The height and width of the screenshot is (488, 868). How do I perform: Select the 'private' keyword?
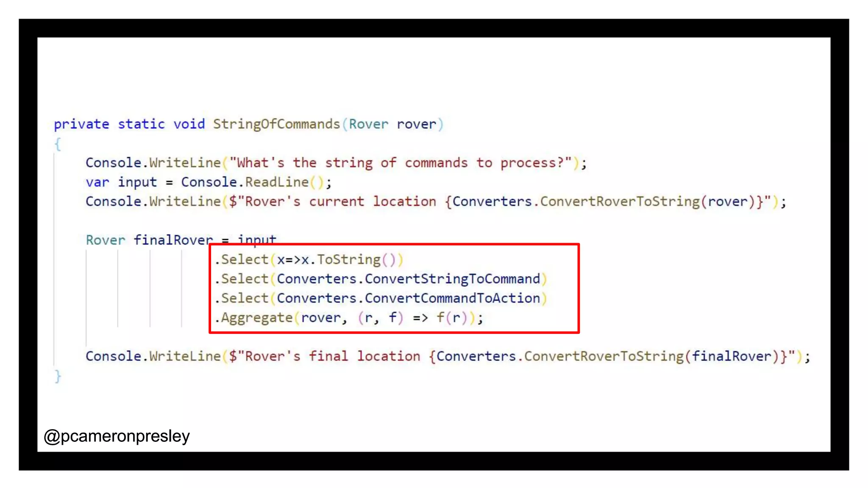tap(81, 124)
